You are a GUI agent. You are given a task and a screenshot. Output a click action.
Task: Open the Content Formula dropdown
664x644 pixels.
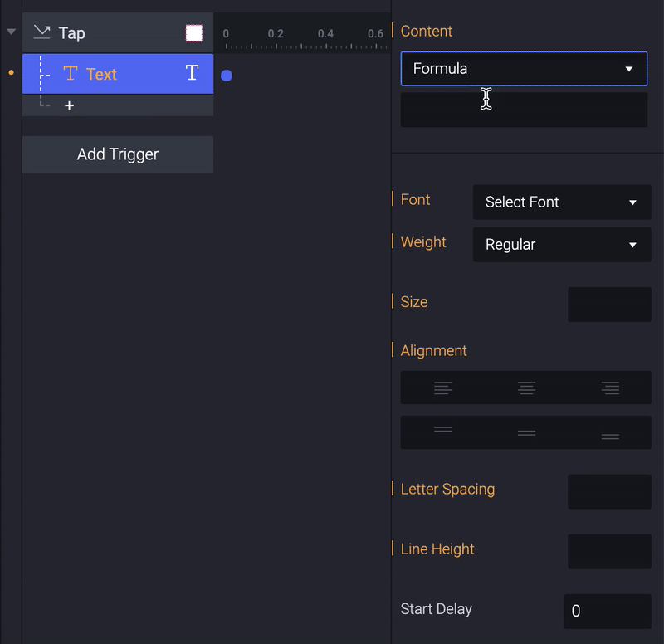coord(524,69)
